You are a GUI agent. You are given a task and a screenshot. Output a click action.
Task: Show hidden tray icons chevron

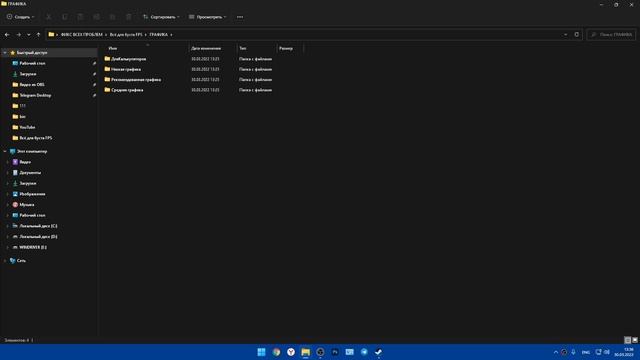point(556,352)
